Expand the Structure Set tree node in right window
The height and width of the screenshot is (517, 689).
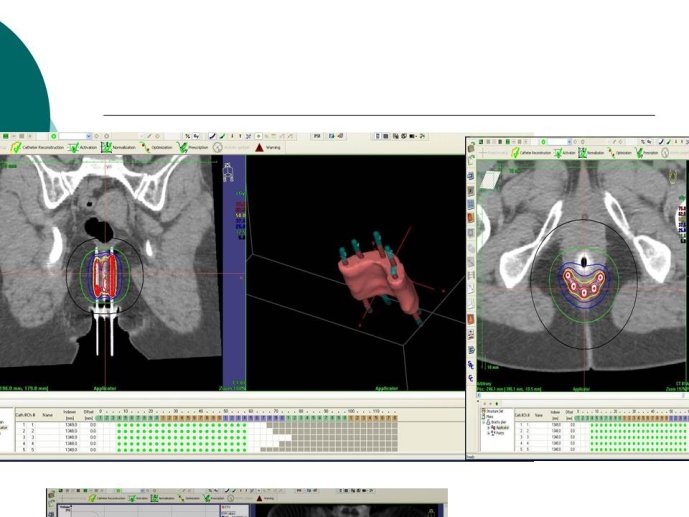[x=484, y=412]
